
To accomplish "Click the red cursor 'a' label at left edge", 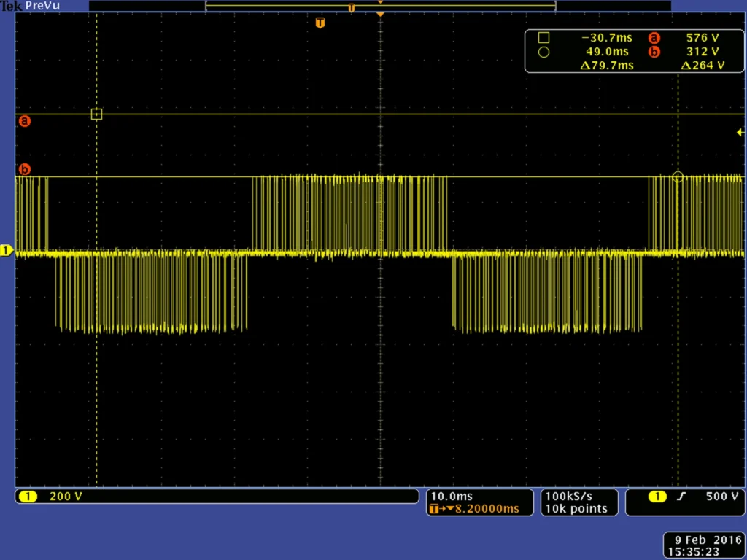I will 24,121.
